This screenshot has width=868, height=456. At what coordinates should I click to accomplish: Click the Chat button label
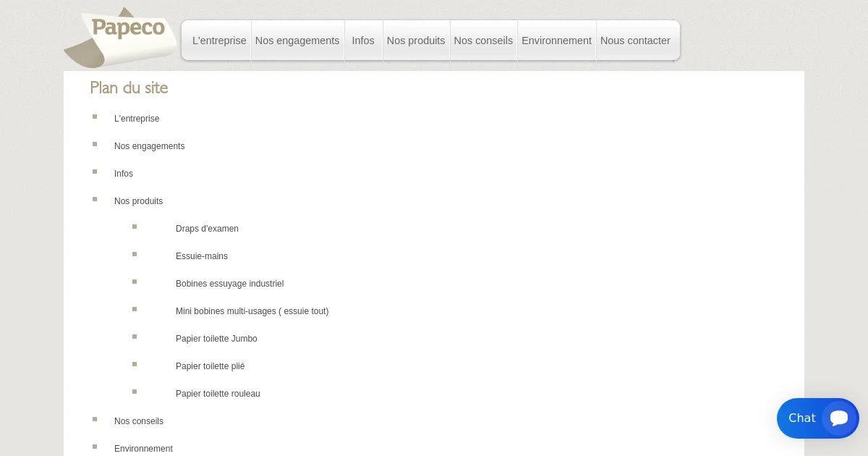point(801,418)
